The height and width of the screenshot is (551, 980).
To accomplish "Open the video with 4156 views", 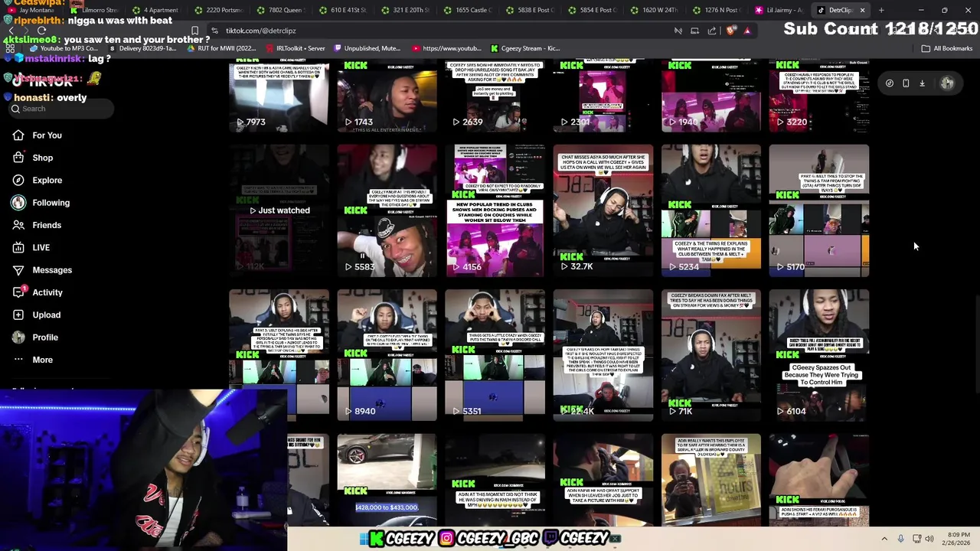I will 495,210.
